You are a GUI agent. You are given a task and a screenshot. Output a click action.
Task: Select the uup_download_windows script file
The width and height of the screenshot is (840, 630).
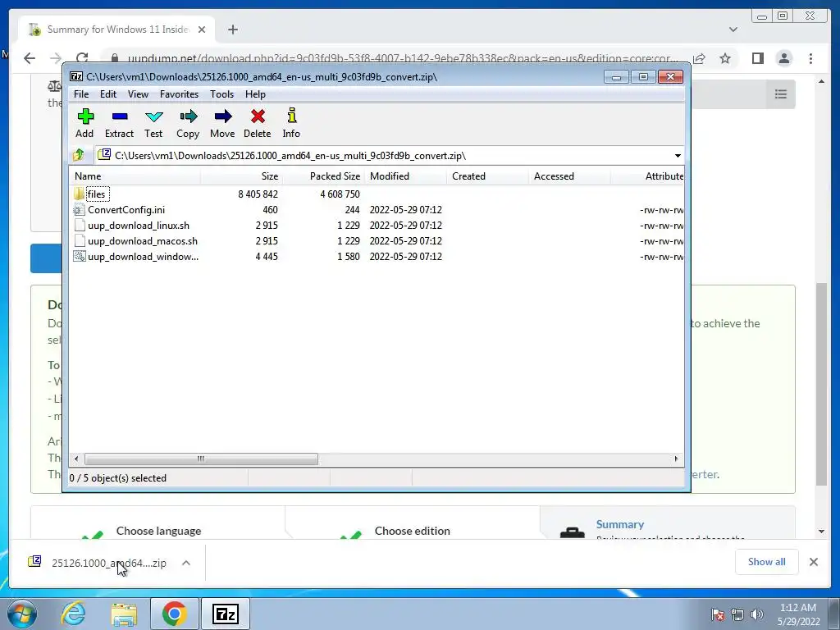143,257
